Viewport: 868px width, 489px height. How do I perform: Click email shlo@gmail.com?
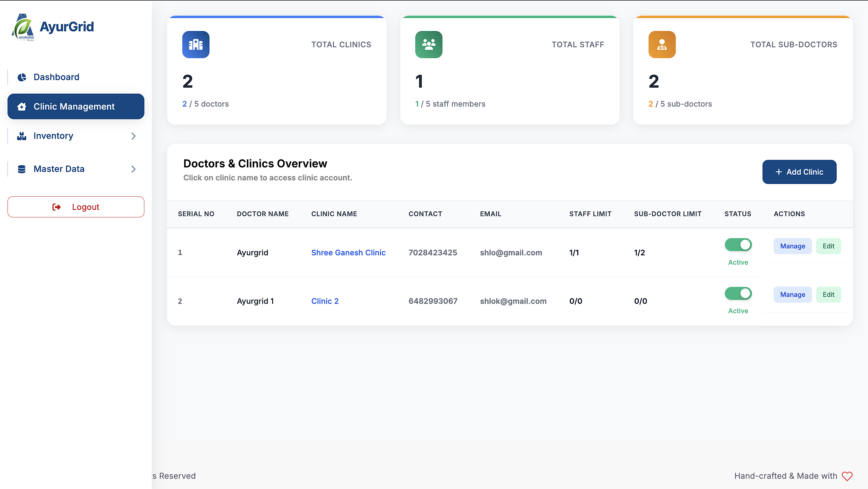(x=511, y=253)
